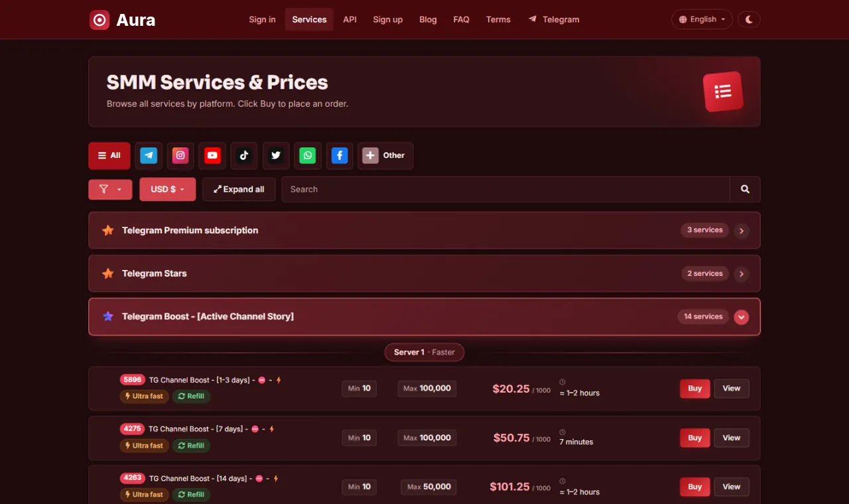Click the 14 services badge
849x504 pixels.
click(x=703, y=316)
